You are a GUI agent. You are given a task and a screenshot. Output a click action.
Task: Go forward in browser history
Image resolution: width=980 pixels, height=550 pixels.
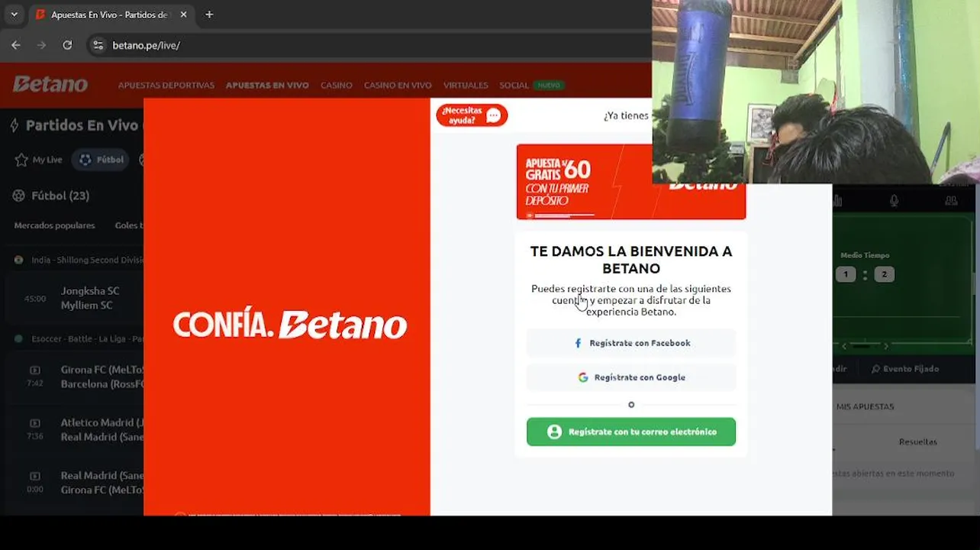pyautogui.click(x=42, y=45)
